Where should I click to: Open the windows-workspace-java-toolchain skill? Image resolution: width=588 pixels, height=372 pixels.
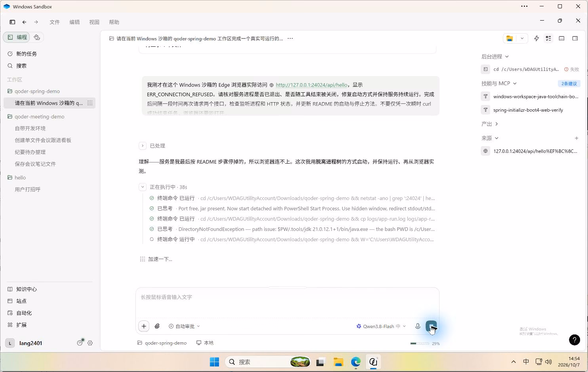coord(530,97)
